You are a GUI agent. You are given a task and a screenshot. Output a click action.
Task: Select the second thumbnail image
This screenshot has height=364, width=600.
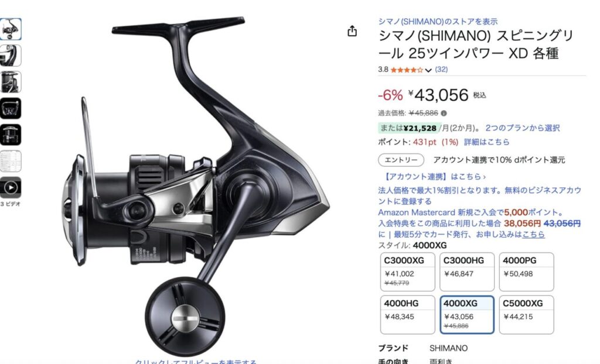(x=11, y=56)
